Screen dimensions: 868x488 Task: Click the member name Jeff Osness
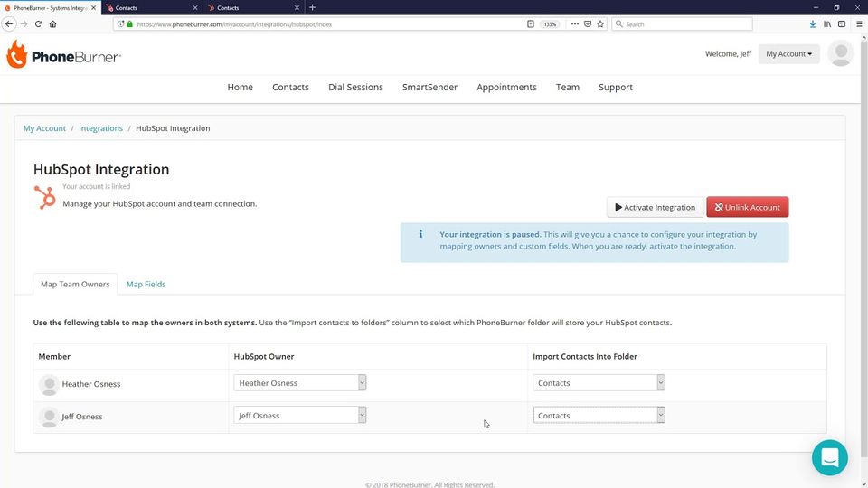pyautogui.click(x=82, y=417)
